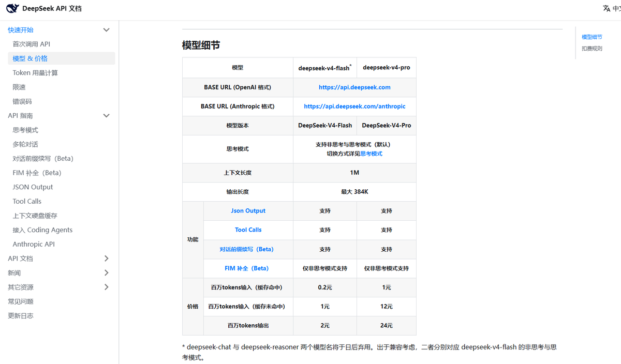Click the 最大 384K output cell
Screen dimensions: 621x364
point(354,192)
